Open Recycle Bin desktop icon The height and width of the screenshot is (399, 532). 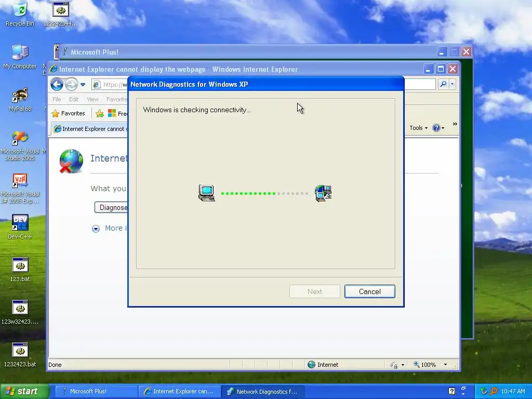coord(20,14)
